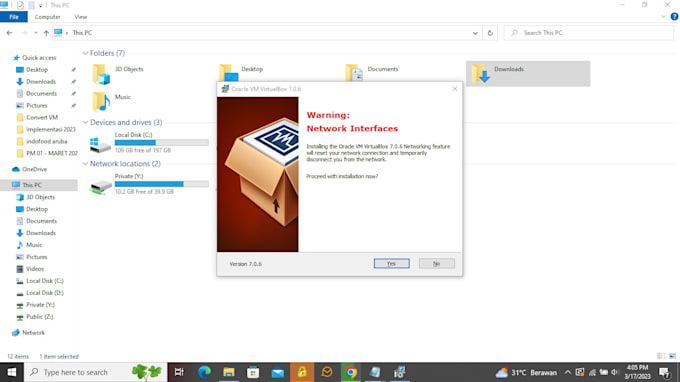Open File Explorer from taskbar
Screen dimensions: 680x382
[x=229, y=372]
